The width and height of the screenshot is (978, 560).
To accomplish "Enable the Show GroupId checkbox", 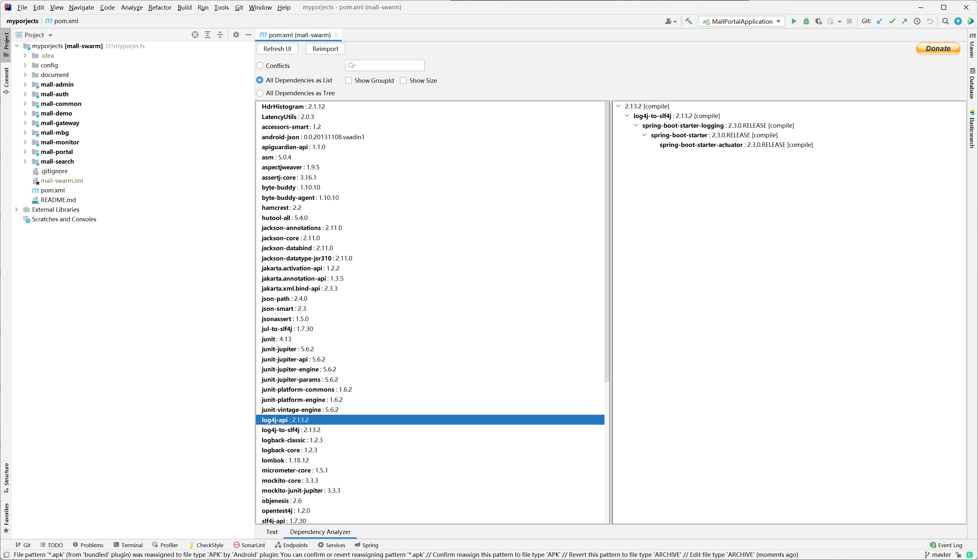I will click(348, 81).
